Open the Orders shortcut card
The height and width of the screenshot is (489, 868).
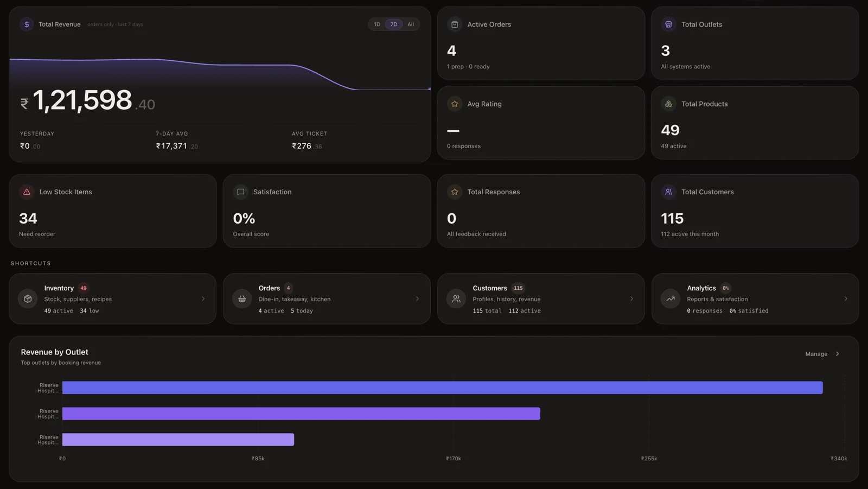tap(327, 299)
